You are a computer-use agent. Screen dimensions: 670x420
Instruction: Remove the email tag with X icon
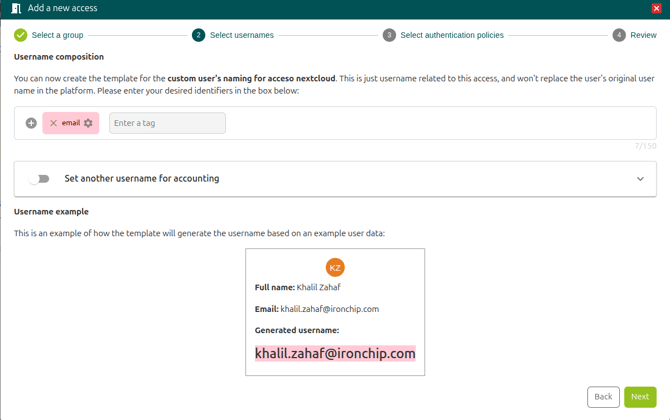pos(54,123)
